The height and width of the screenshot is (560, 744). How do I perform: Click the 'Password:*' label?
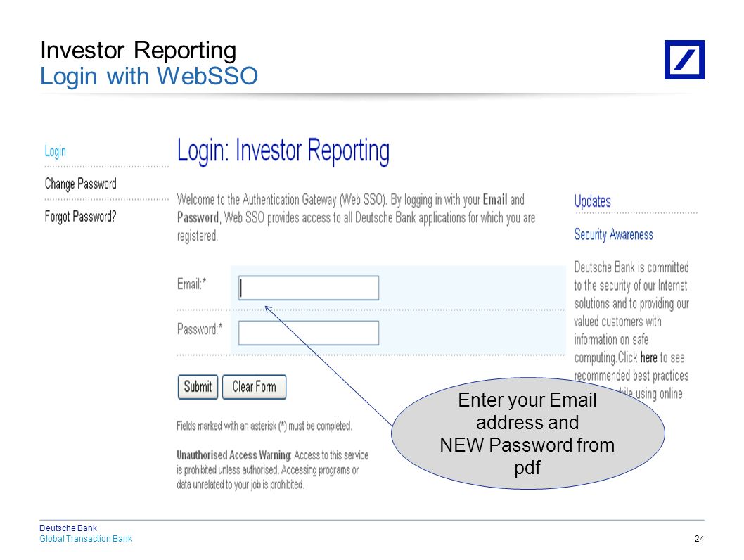tap(200, 329)
